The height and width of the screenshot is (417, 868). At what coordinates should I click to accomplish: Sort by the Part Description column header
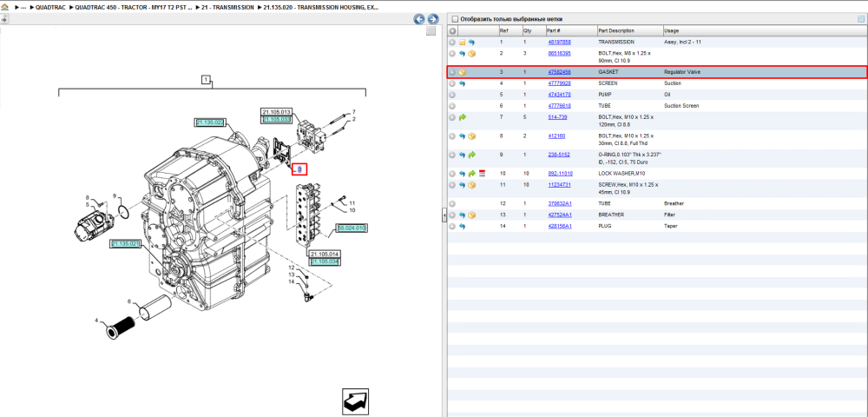pyautogui.click(x=630, y=31)
